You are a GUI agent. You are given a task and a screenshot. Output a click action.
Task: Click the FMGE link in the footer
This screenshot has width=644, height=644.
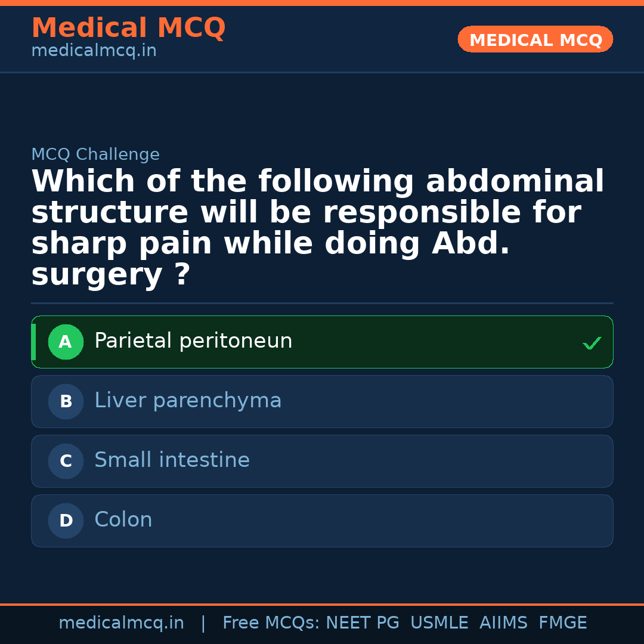click(562, 623)
